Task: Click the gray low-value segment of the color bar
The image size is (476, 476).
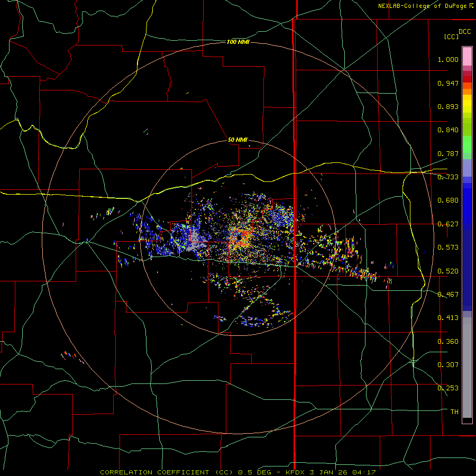Action: point(467,368)
